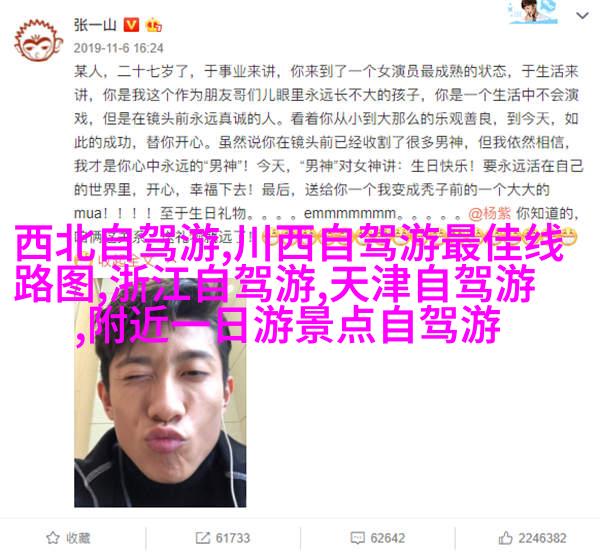The image size is (600, 558).
Task: Click the membership crown icon beside username
Action: click(x=153, y=25)
